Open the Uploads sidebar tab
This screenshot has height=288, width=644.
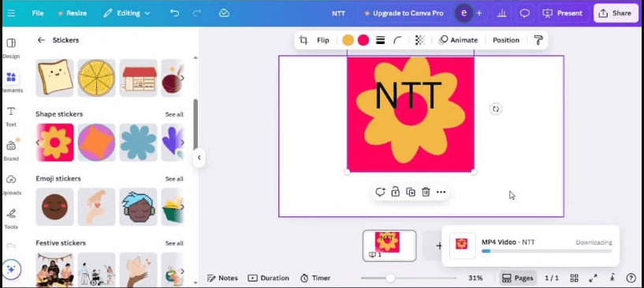[x=11, y=184]
